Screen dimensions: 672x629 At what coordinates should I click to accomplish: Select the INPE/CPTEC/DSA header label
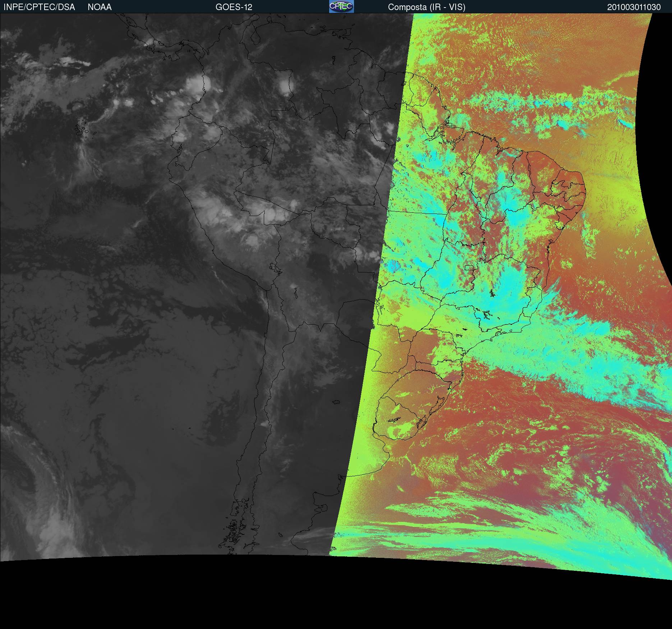39,7
